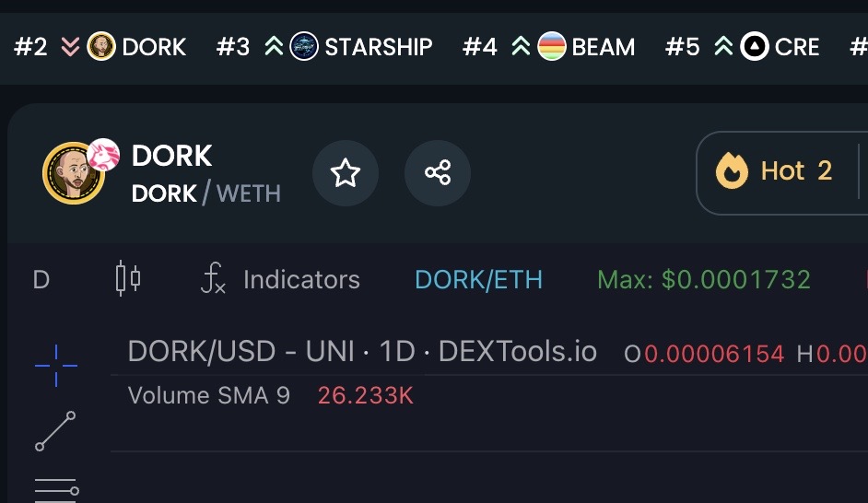Click the Max: $0.0001732 label

pos(704,280)
